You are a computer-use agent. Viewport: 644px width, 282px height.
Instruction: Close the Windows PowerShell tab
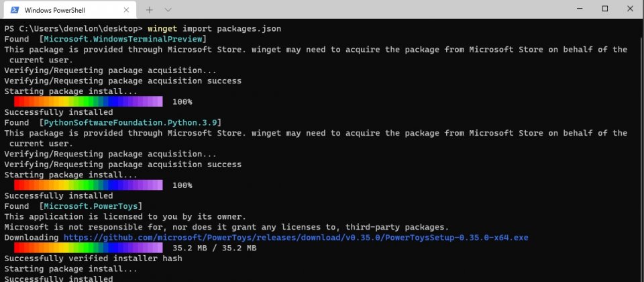pyautogui.click(x=126, y=10)
